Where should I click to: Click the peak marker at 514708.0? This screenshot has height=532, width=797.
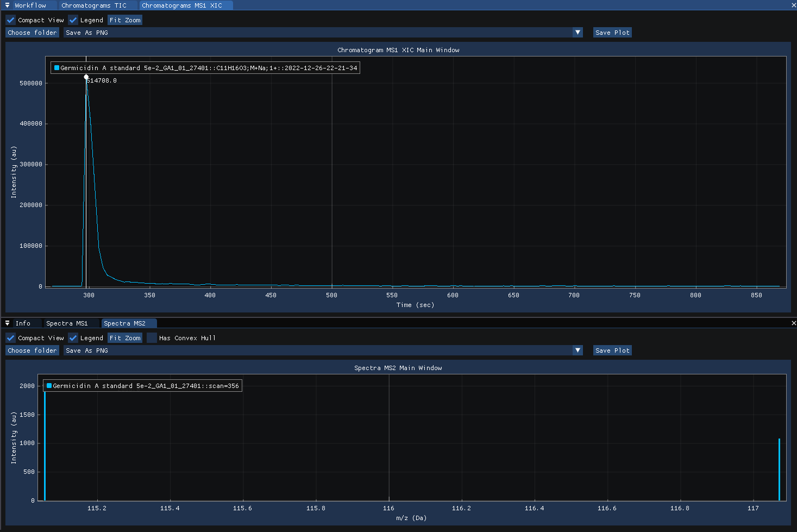[x=86, y=77]
